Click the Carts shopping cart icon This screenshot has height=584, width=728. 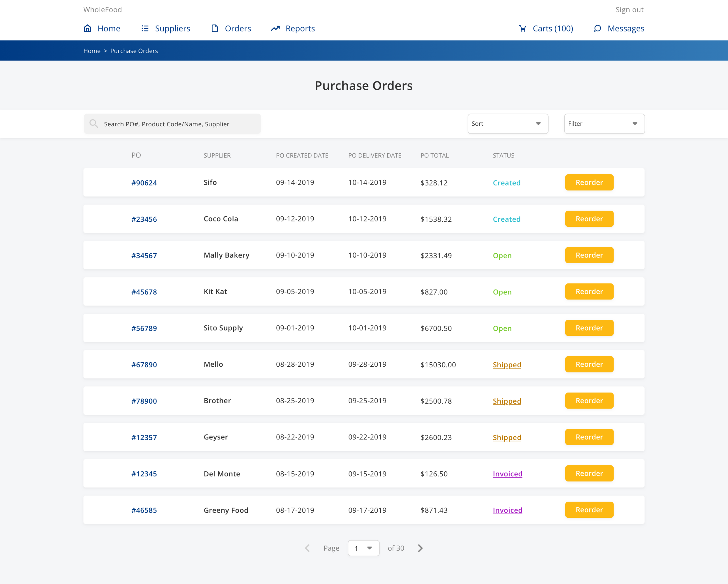522,28
